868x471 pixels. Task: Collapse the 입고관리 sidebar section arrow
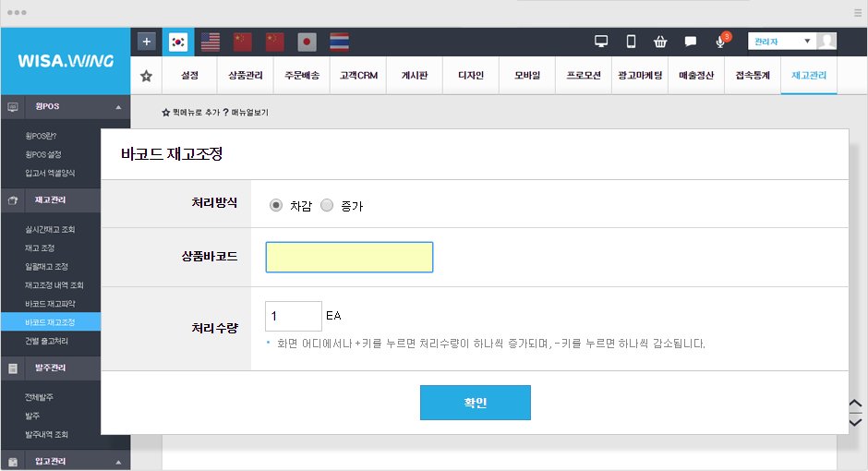118,462
